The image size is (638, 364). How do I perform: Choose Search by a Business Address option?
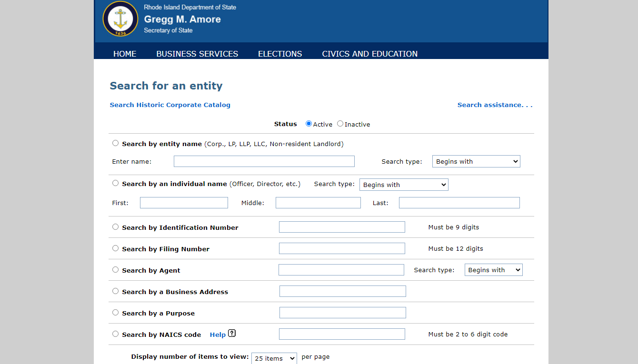coord(116,291)
